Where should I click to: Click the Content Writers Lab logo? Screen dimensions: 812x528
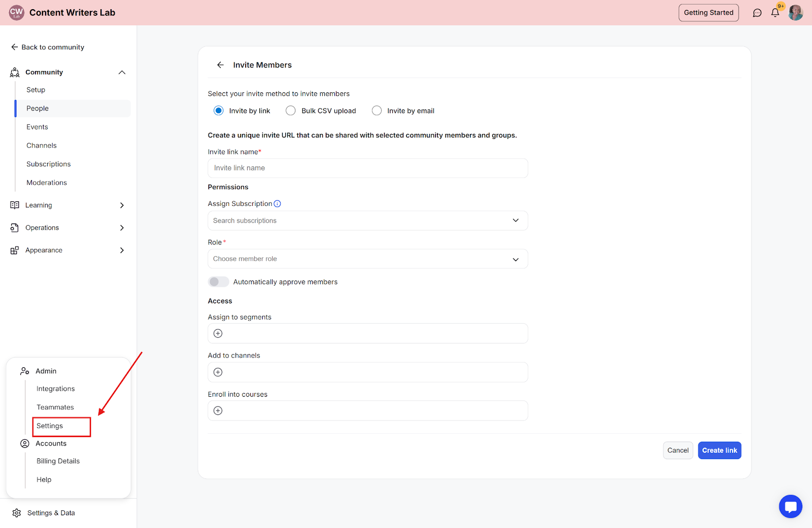point(16,13)
